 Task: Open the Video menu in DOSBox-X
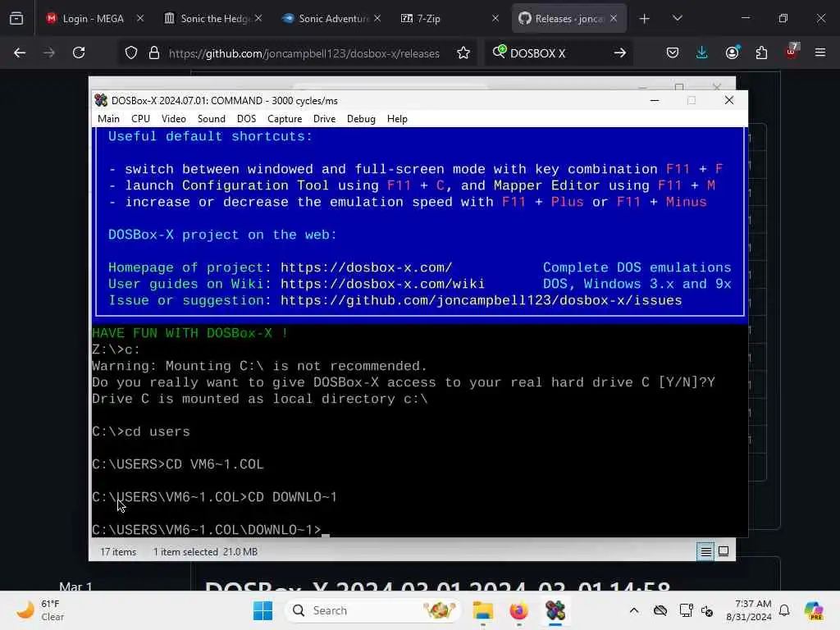174,119
